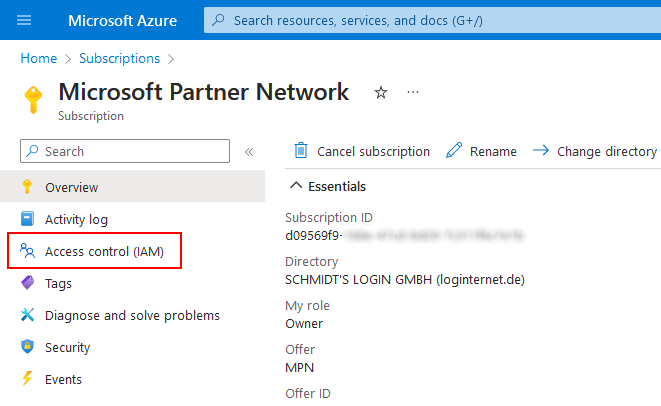This screenshot has width=661, height=406.
Task: Open Tags in the sidebar
Action: pos(58,283)
